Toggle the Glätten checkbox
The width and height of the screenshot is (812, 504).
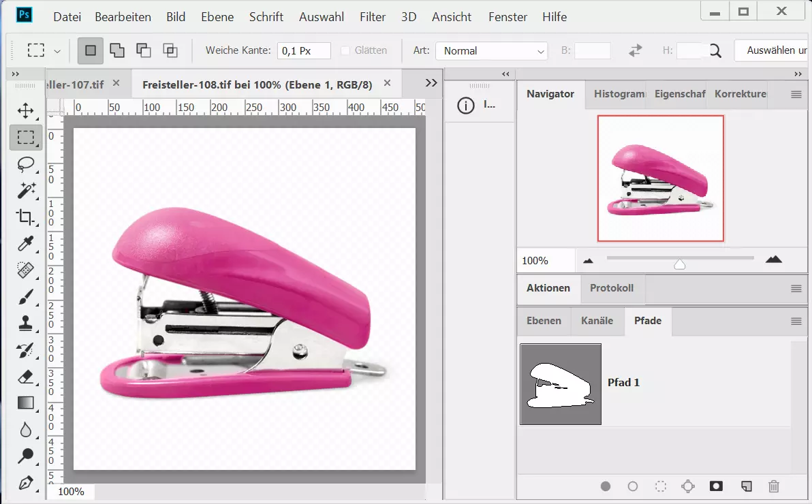click(345, 50)
